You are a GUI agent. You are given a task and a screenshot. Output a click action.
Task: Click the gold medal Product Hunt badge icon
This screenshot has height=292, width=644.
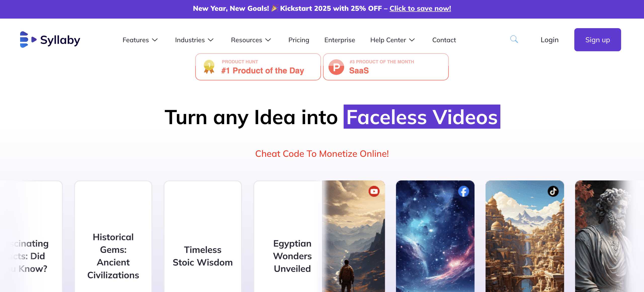point(209,67)
